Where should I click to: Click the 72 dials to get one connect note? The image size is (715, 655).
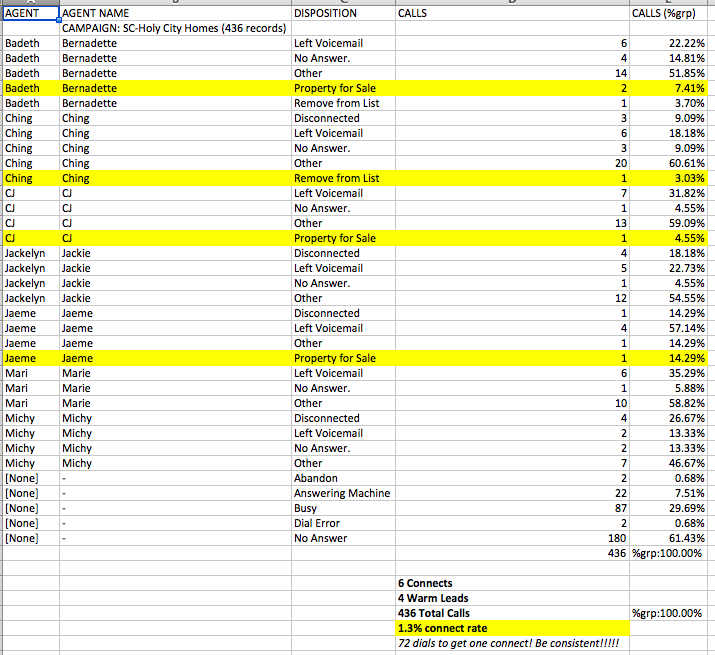512,643
